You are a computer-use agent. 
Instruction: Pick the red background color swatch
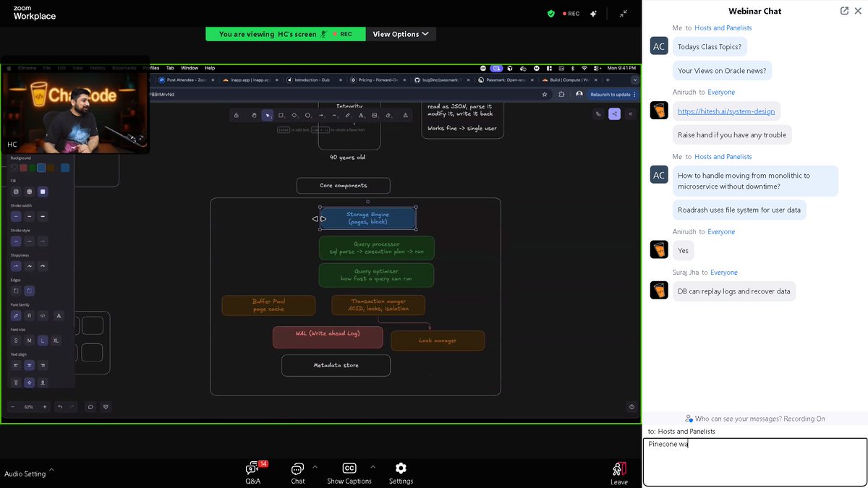coord(23,168)
